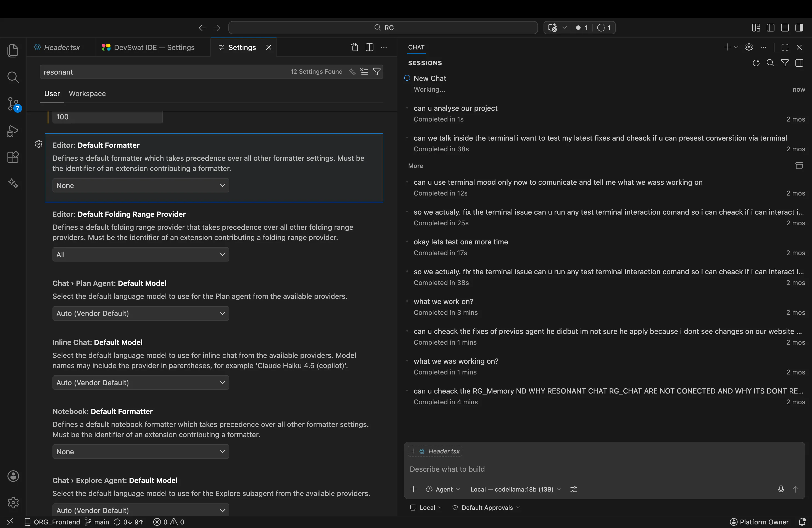Close the Settings tab
Viewport: 812px width, 528px height.
(269, 47)
